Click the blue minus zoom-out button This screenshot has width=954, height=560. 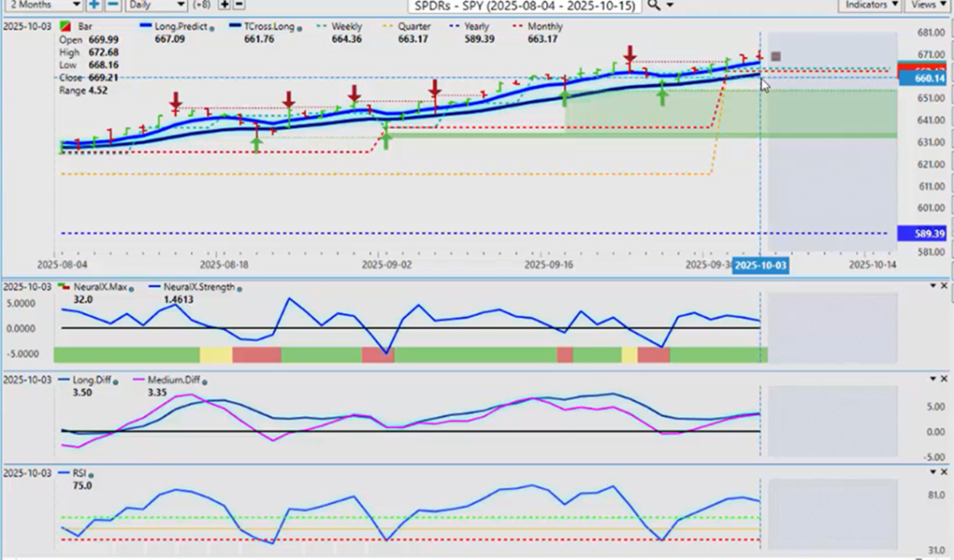tap(112, 5)
